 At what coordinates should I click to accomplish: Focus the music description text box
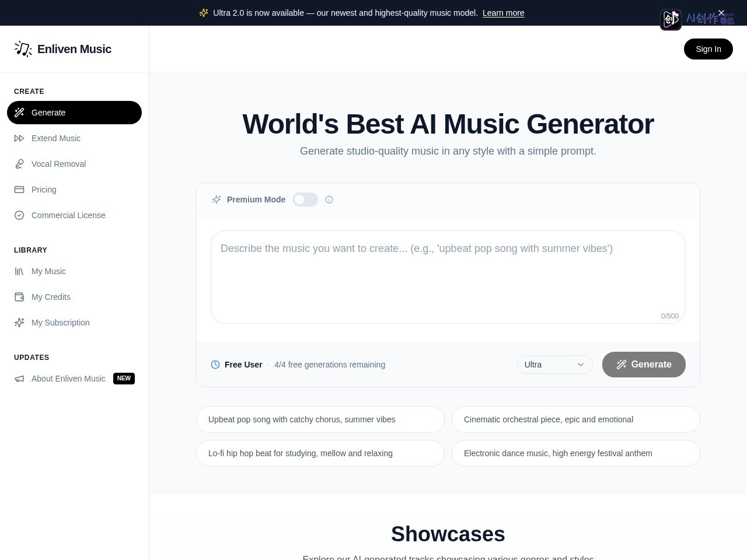[448, 277]
